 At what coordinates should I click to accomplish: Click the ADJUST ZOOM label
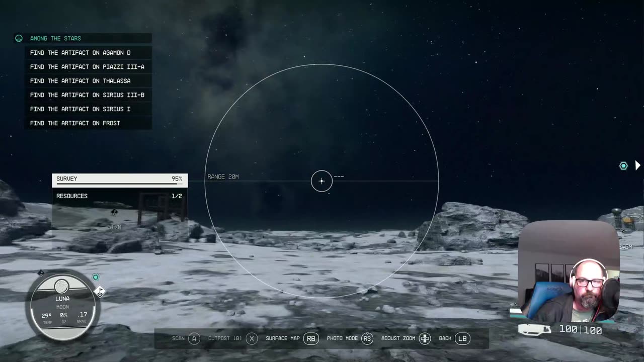click(398, 338)
